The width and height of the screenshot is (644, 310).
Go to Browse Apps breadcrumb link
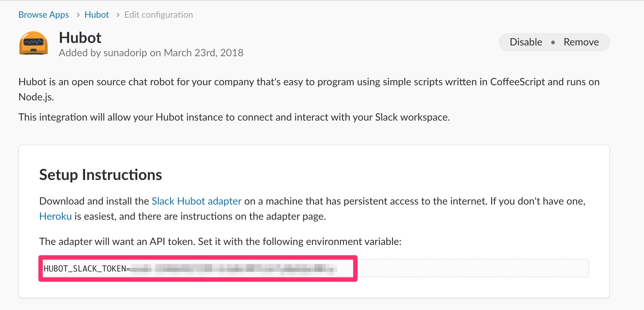(44, 15)
